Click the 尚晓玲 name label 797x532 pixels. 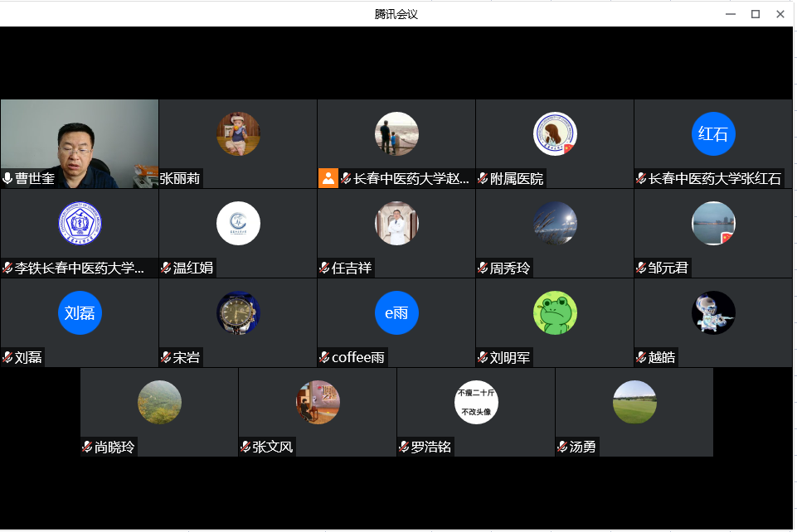click(x=114, y=447)
